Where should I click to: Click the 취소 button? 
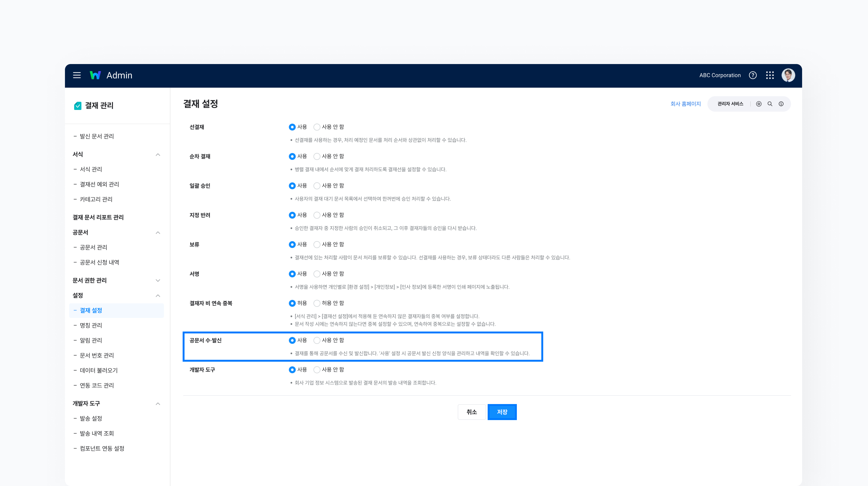click(x=471, y=412)
